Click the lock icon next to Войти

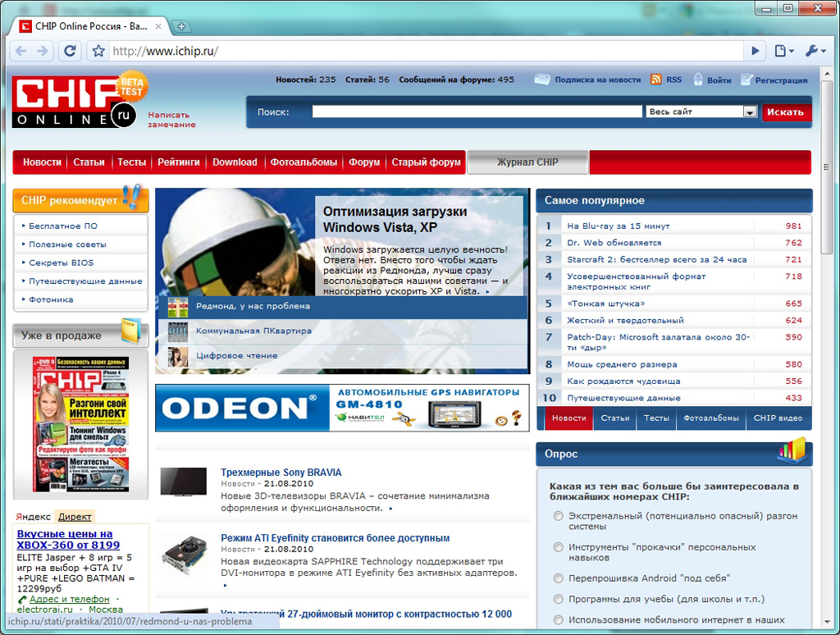coord(697,80)
